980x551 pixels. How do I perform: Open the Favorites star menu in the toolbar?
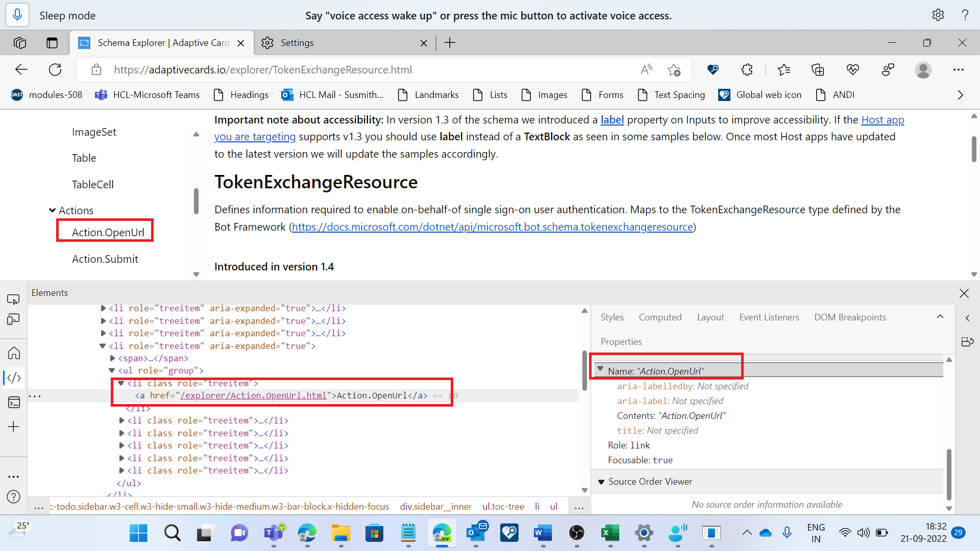[785, 70]
